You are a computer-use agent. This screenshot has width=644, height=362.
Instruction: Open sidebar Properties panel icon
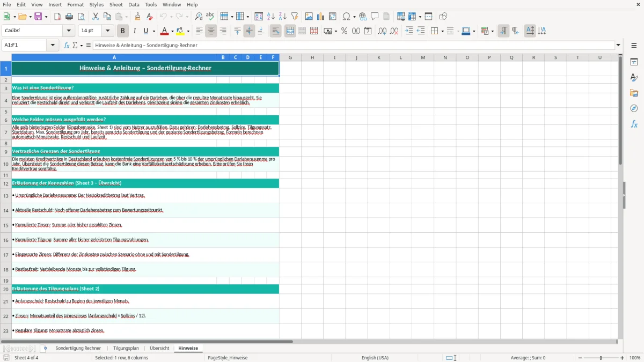(x=634, y=62)
